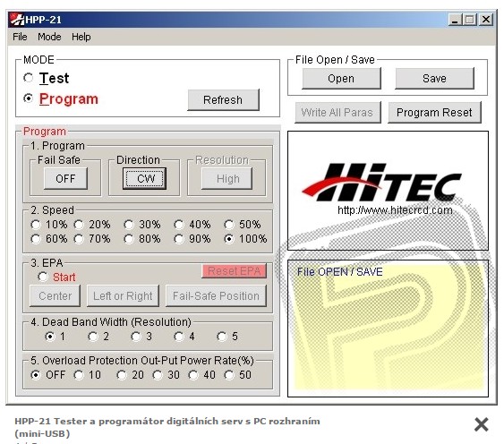Screen dimensions: 504x444
Task: Click the Refresh button
Action: (x=223, y=100)
